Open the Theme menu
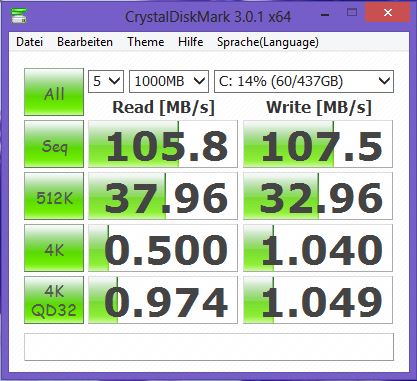The width and height of the screenshot is (417, 381). tap(146, 42)
